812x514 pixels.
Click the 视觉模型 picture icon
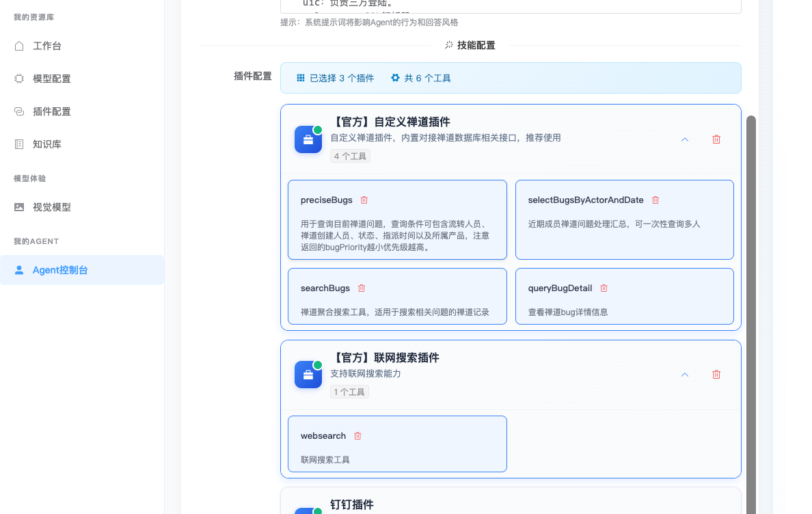point(19,207)
